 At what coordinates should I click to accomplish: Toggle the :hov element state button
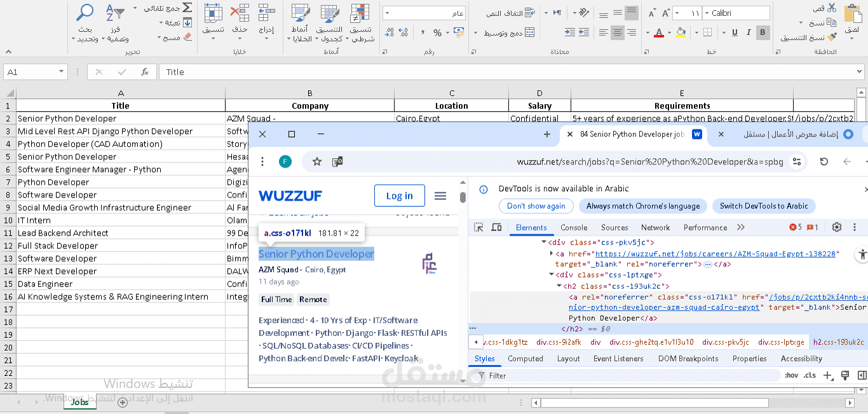tap(791, 375)
